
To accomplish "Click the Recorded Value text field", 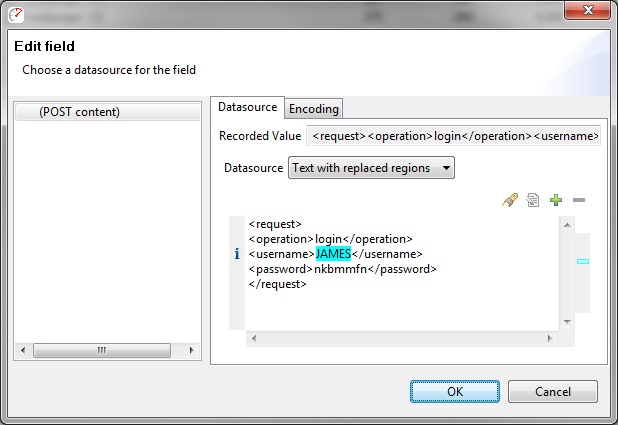I will click(x=453, y=136).
